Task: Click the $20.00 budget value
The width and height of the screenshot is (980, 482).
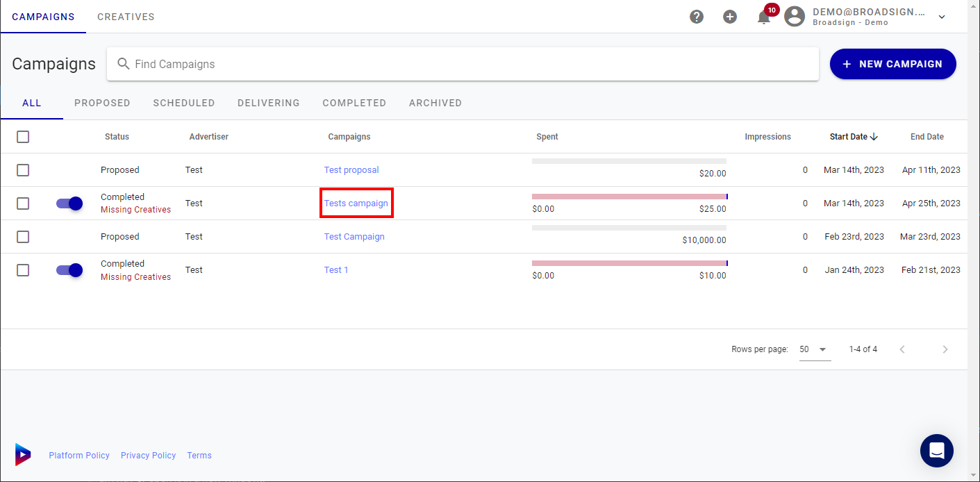Action: (713, 174)
